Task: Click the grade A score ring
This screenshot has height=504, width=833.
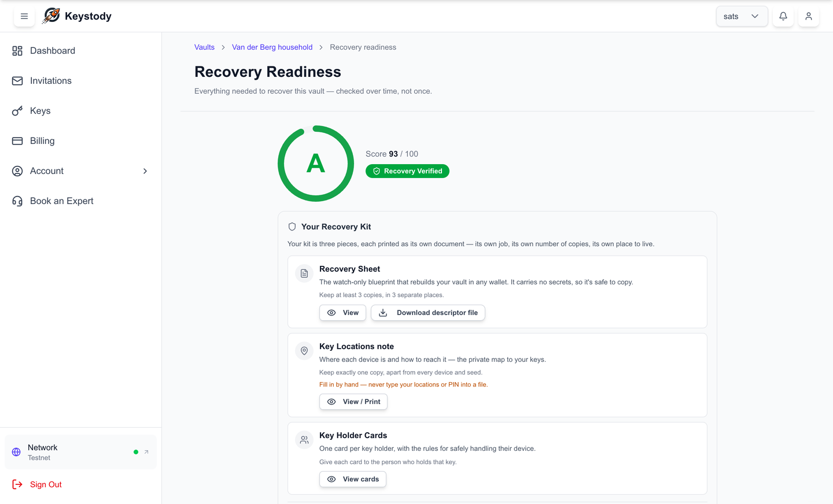Action: pyautogui.click(x=316, y=164)
